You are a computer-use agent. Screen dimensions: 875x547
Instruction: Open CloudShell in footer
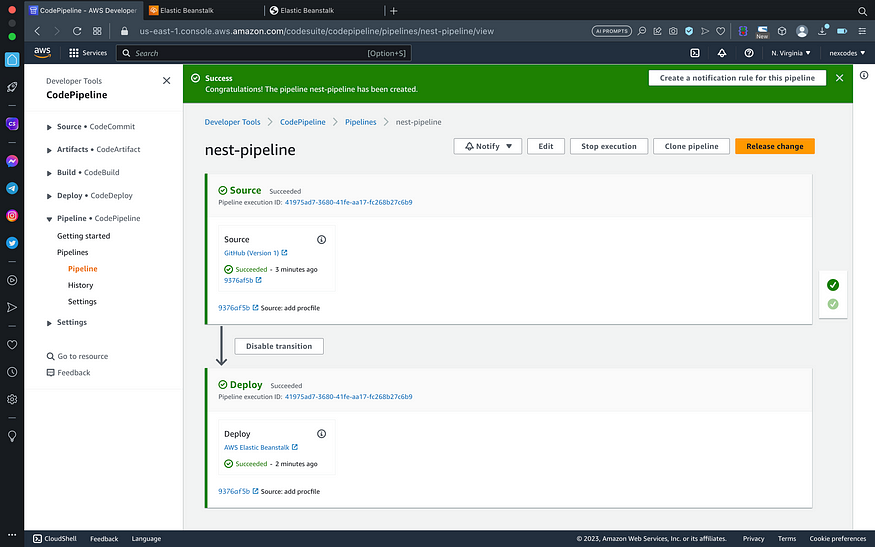(55, 539)
